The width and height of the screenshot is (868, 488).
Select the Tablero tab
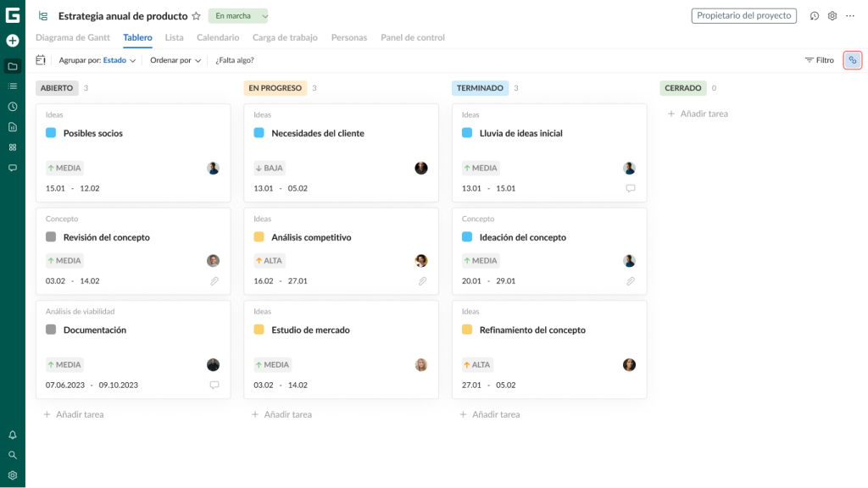point(138,37)
